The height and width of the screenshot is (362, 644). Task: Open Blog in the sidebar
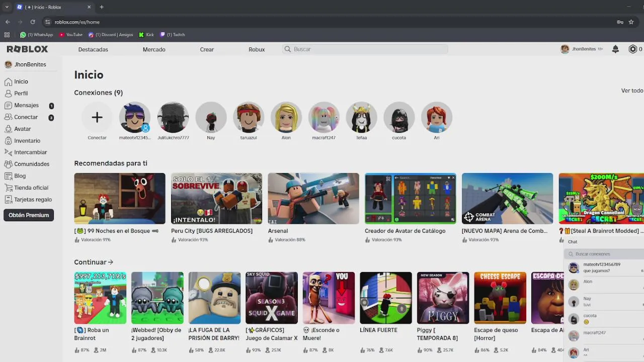(x=15, y=176)
